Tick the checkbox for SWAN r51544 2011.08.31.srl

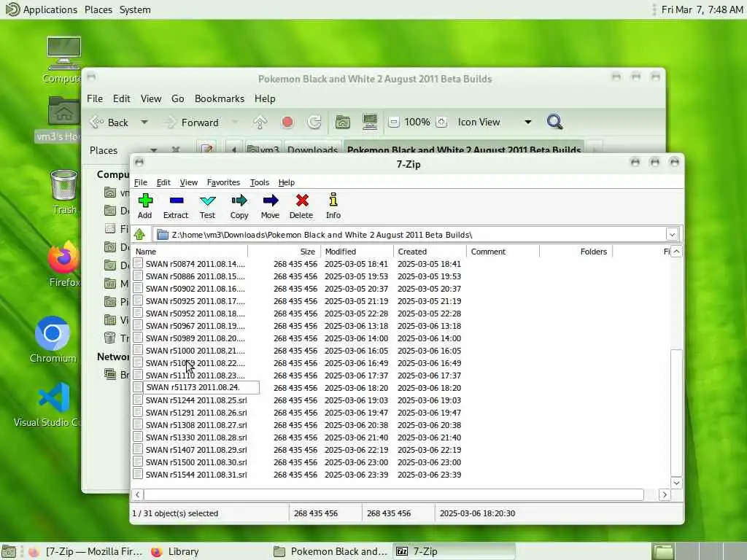pos(138,474)
